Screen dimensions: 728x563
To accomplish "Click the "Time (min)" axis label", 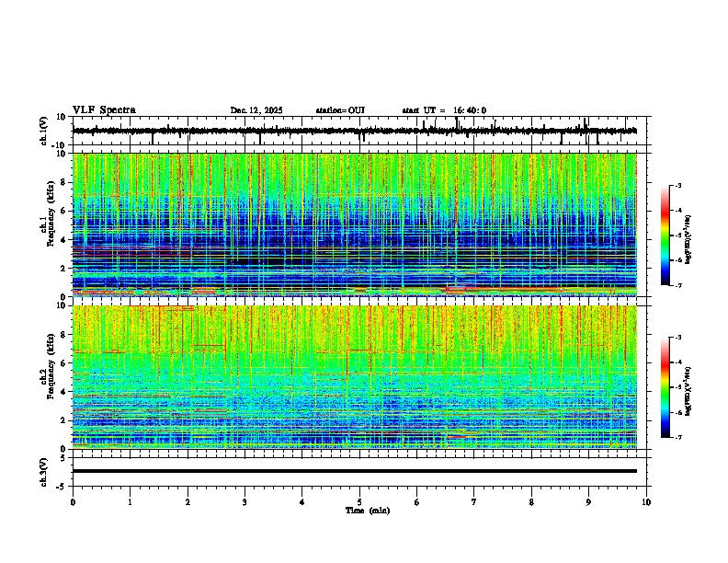I will point(368,511).
